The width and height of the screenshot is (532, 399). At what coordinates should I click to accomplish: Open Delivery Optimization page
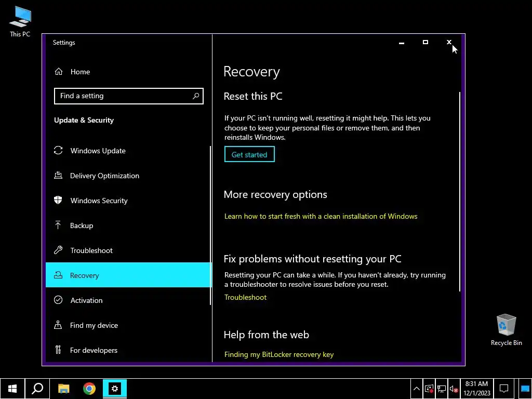point(128,176)
